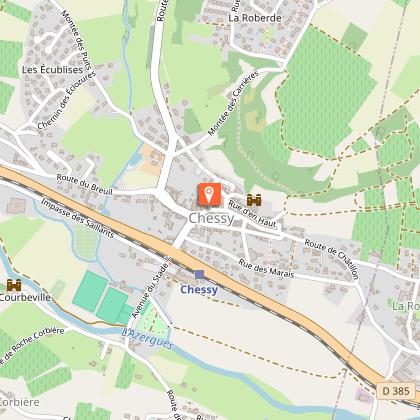Select the Les Écublises label
The height and width of the screenshot is (420, 420).
[x=52, y=70]
